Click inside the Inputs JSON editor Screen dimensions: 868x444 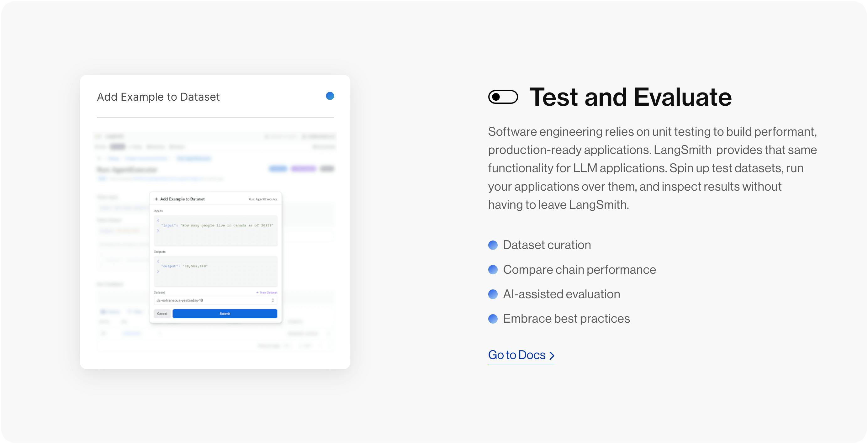(x=215, y=231)
